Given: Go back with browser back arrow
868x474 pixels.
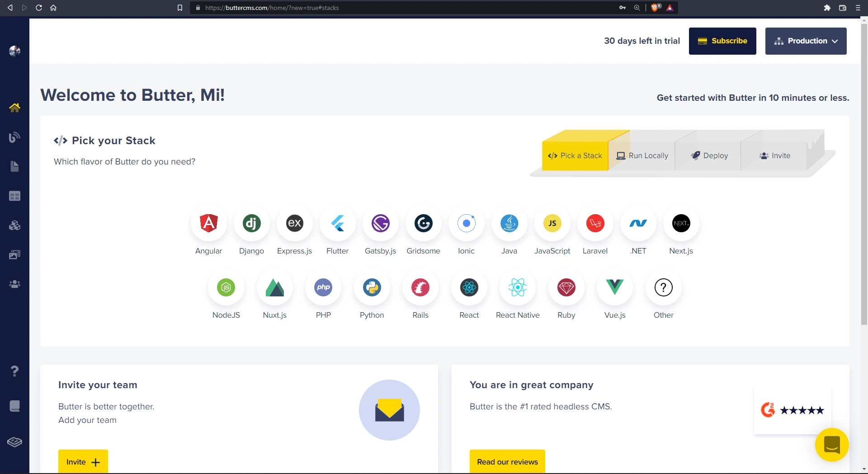Looking at the screenshot, I should coord(10,8).
